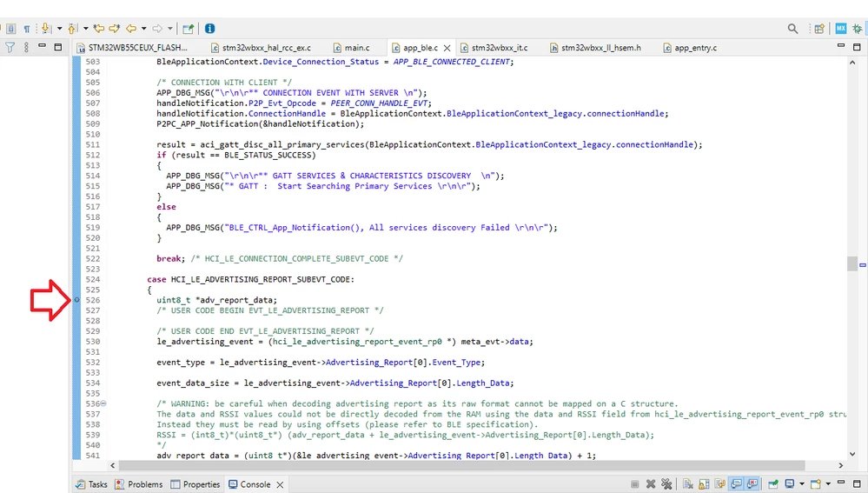The image size is (868, 493).
Task: Select the Console view tab
Action: (249, 484)
